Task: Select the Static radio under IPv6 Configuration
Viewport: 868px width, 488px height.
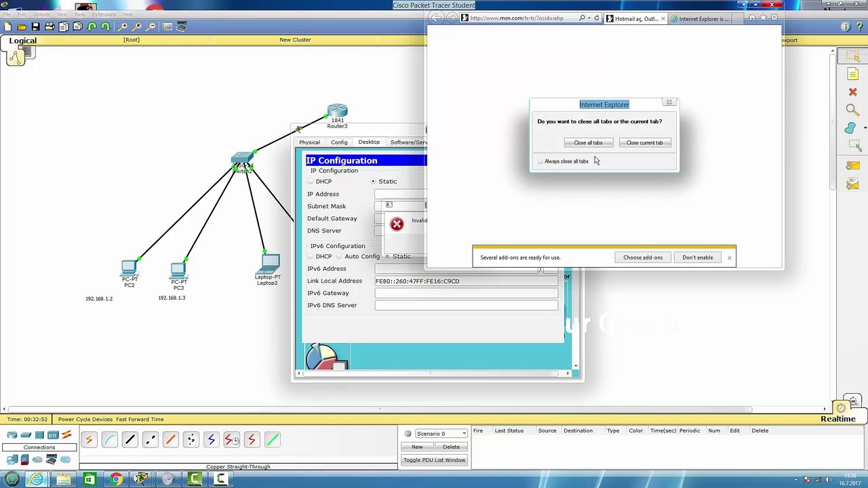Action: pos(387,256)
